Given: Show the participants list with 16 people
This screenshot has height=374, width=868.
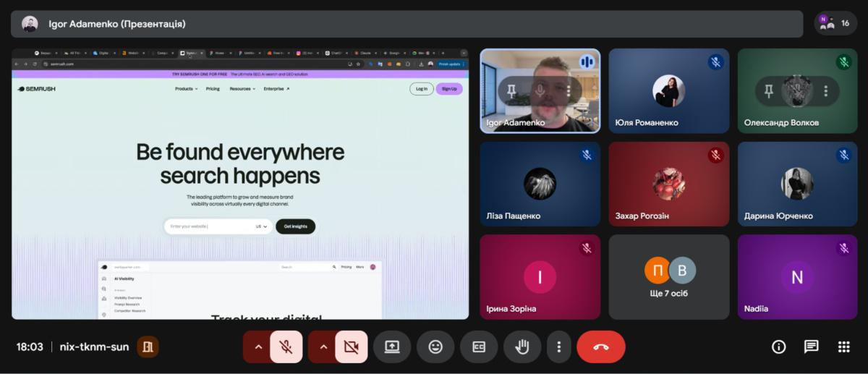Looking at the screenshot, I should point(835,23).
